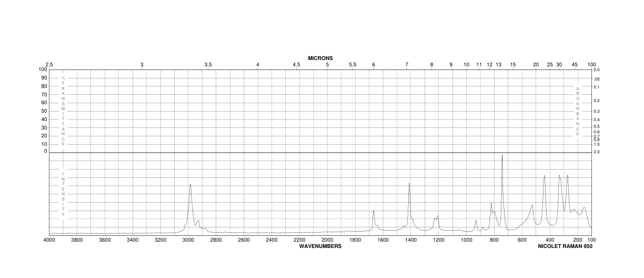Click the 5.5 microns tick label
The width and height of the screenshot is (644, 278).
coord(353,65)
